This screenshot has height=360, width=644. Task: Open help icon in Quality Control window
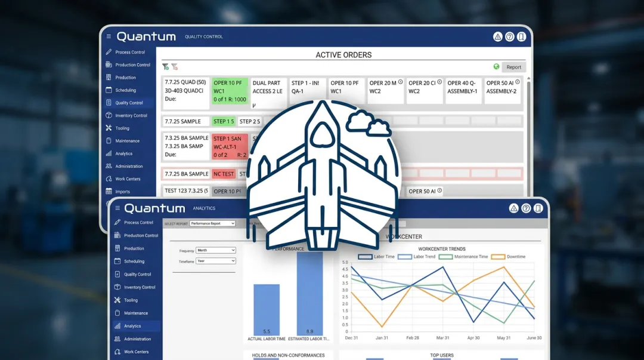[x=509, y=36]
